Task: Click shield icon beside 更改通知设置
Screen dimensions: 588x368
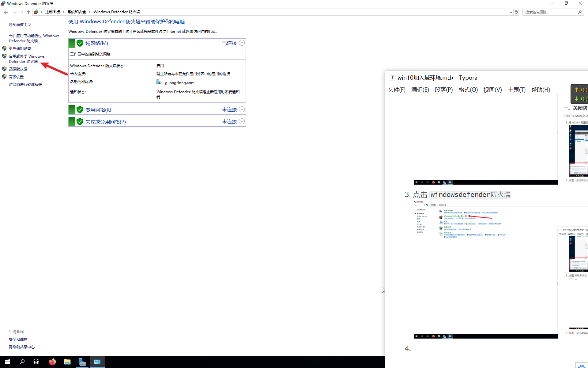Action: point(4,48)
